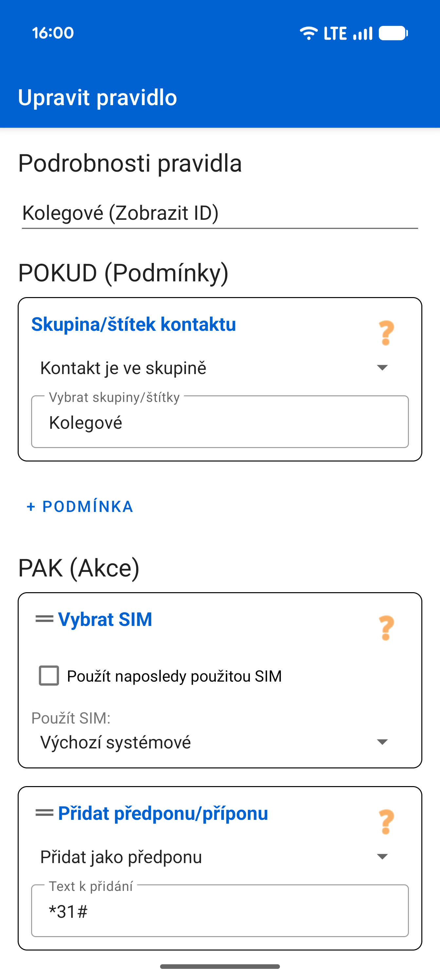Show help for Přidat předponu/příponu action

pyautogui.click(x=386, y=822)
